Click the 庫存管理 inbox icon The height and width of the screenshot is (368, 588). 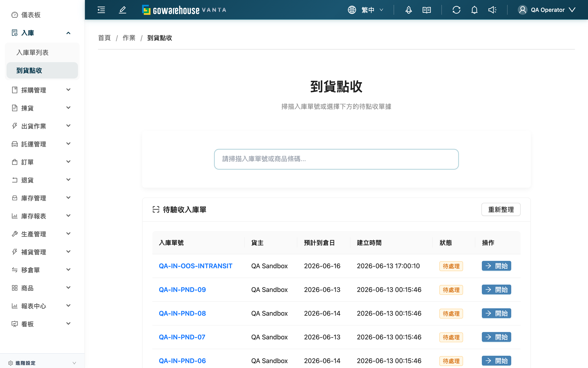[14, 198]
